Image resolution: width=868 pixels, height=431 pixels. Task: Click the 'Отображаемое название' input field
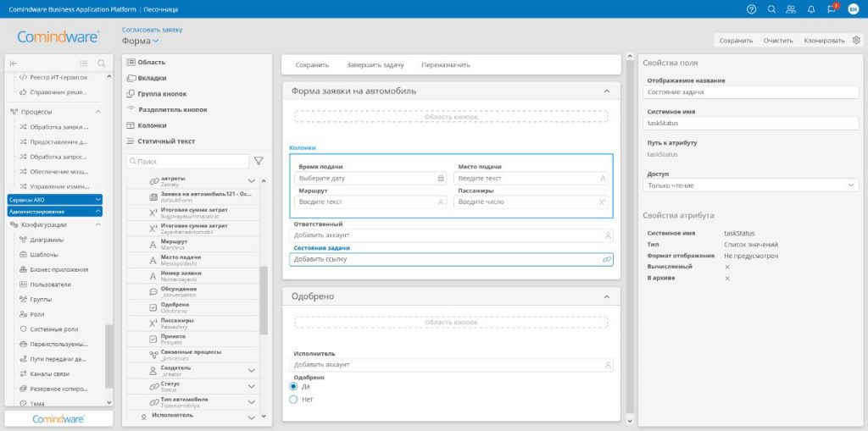752,91
